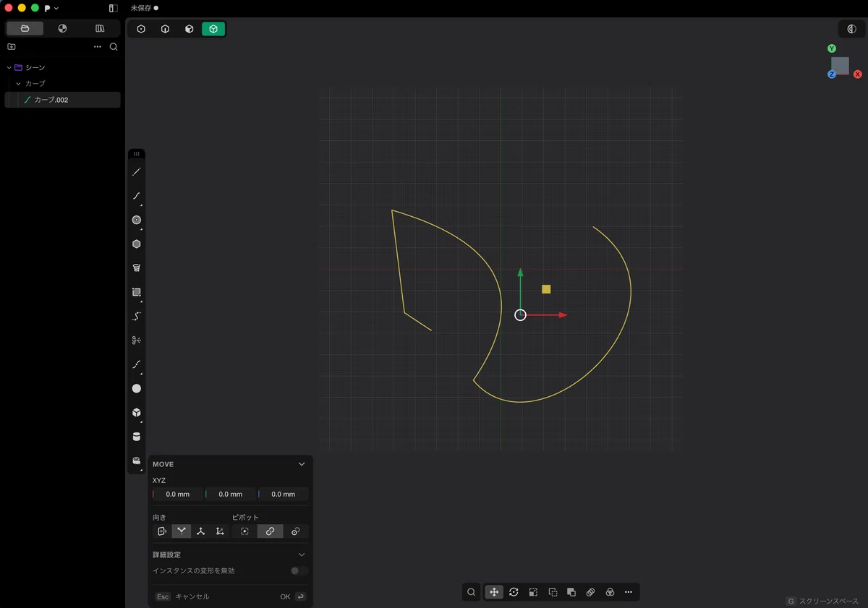Edit the Z distance field in MOVE
Image resolution: width=868 pixels, height=608 pixels.
[283, 494]
